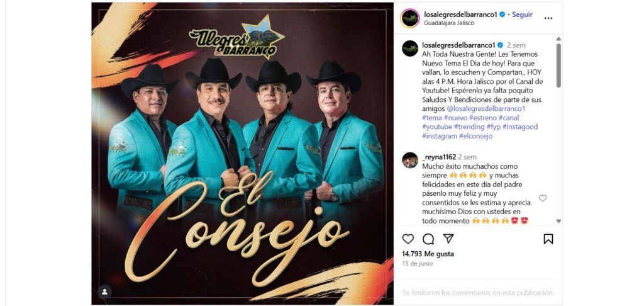The image size is (644, 306).
Task: Click the comments scrollbar thumb
Action: (558, 65)
